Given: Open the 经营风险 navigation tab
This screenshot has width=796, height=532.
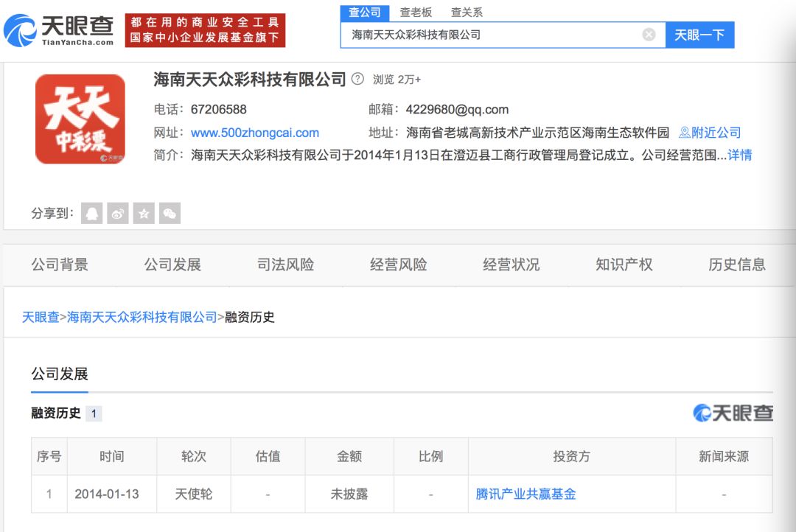Looking at the screenshot, I should tap(399, 265).
